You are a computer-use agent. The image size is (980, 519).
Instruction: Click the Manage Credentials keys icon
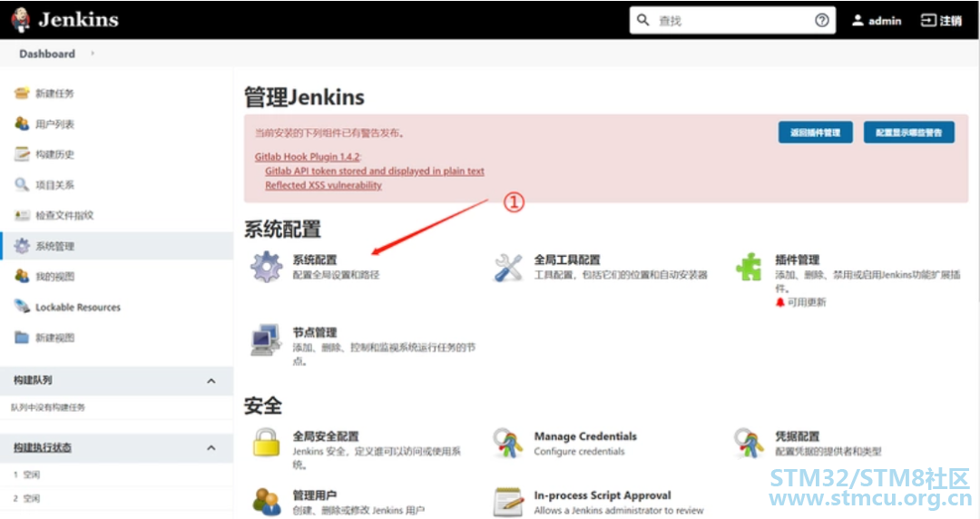507,443
